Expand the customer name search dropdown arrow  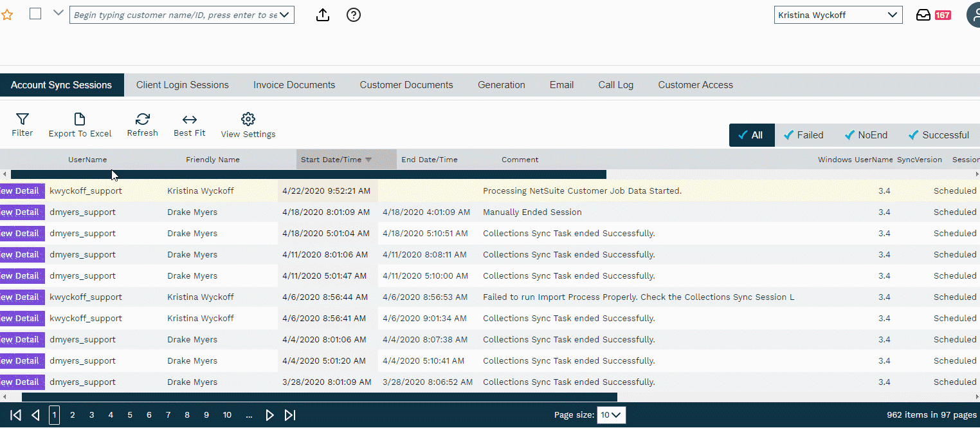click(284, 15)
